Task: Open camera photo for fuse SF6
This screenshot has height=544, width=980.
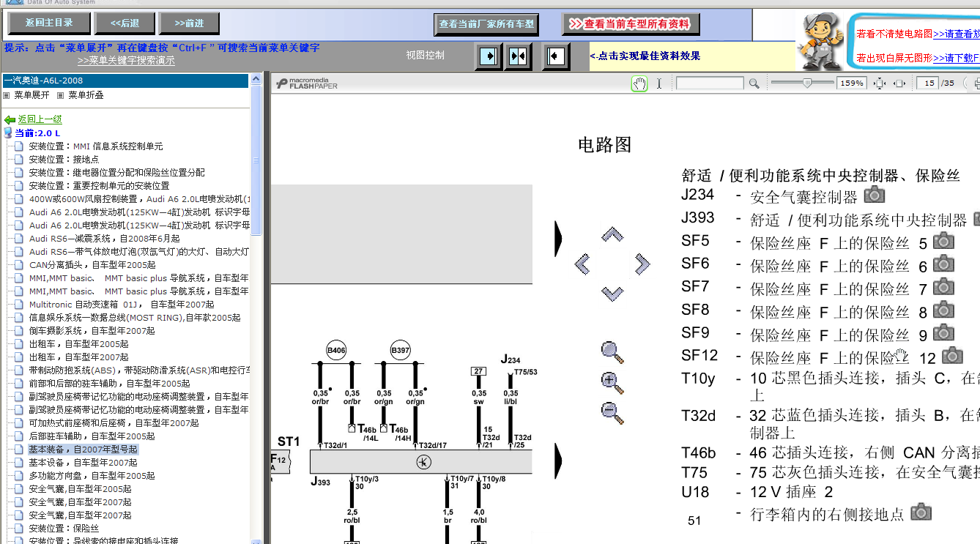Action: click(943, 263)
